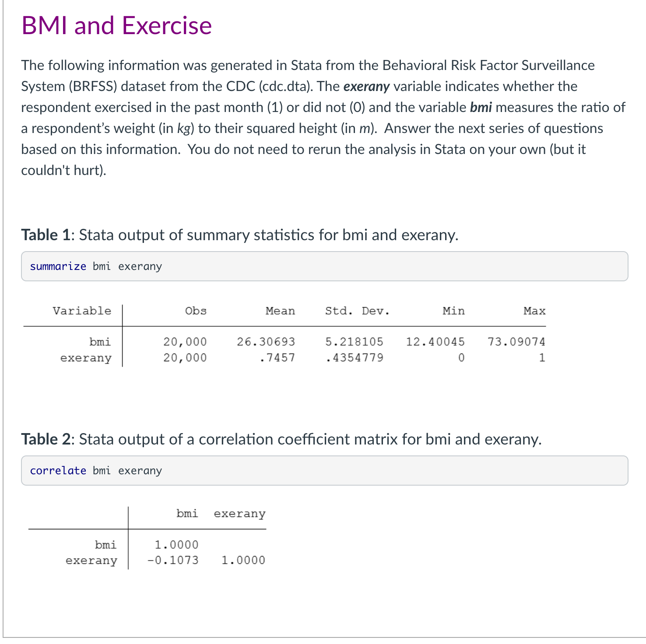The width and height of the screenshot is (646, 644).
Task: Click the summarize command keyword
Action: [x=58, y=266]
